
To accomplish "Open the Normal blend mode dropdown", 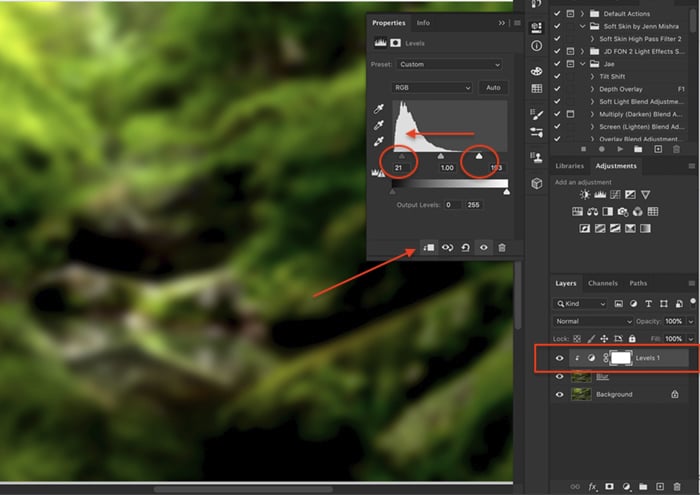I will [593, 321].
